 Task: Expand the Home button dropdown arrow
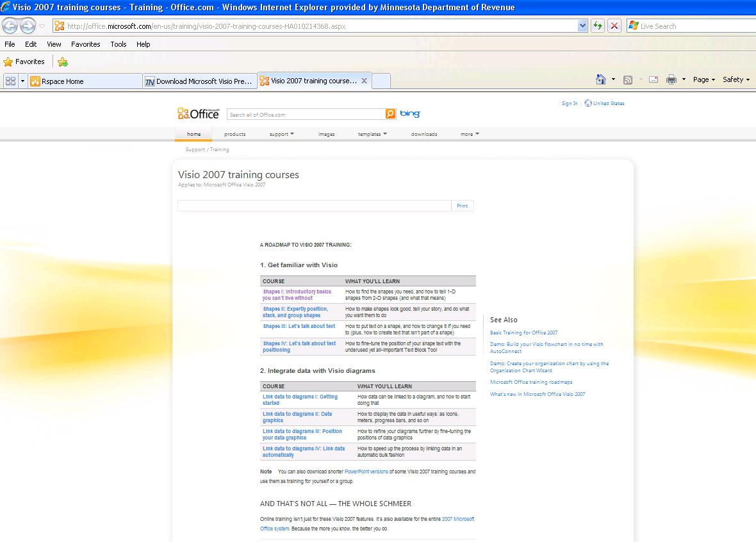pyautogui.click(x=613, y=79)
